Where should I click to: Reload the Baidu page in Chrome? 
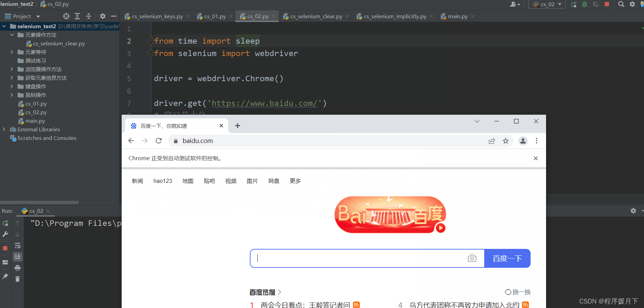click(158, 141)
